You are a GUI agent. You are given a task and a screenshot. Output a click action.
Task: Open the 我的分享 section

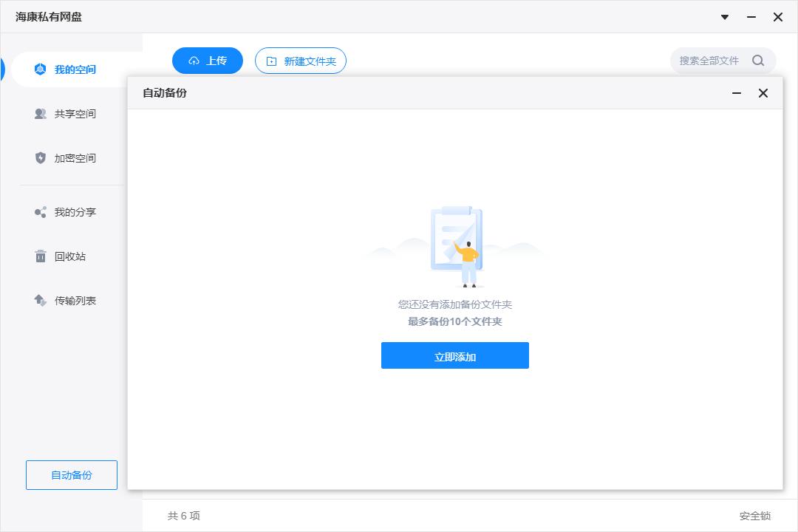pyautogui.click(x=74, y=212)
